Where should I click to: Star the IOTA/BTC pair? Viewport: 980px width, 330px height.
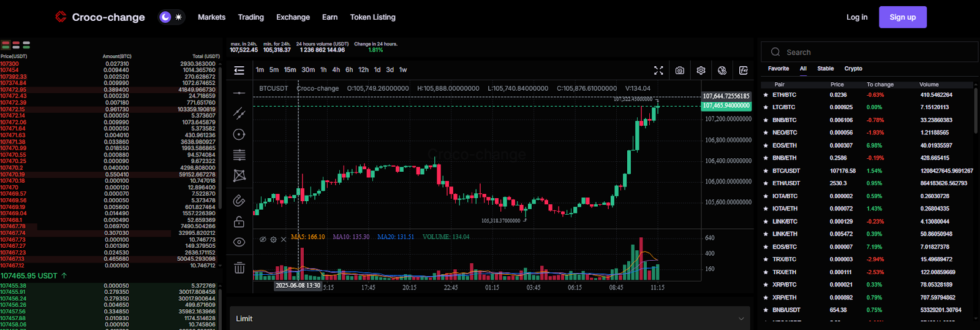tap(766, 196)
